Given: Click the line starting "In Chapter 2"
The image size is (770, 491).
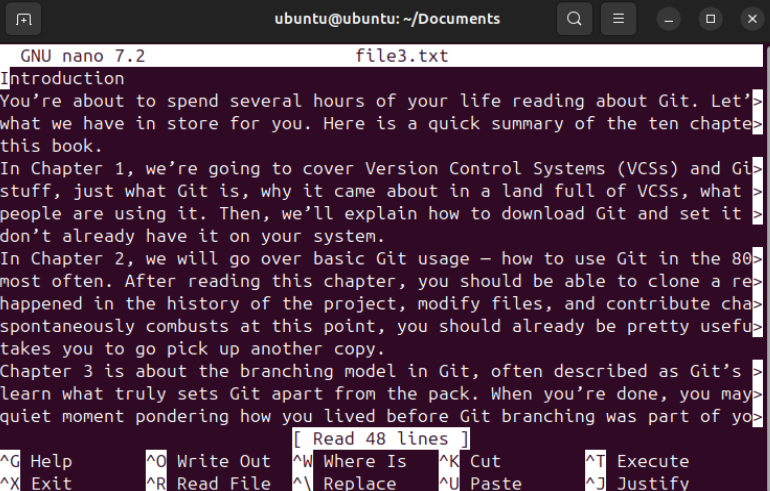Looking at the screenshot, I should pyautogui.click(x=381, y=259).
